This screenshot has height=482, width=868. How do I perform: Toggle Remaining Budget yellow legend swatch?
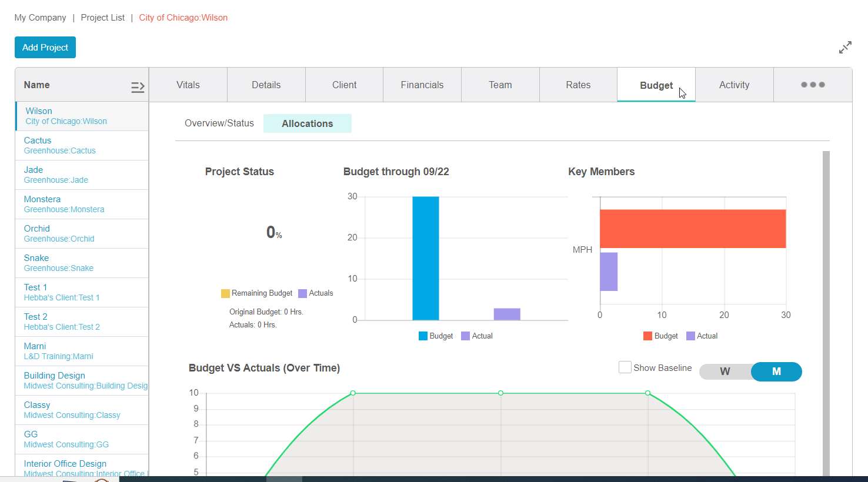tap(225, 293)
